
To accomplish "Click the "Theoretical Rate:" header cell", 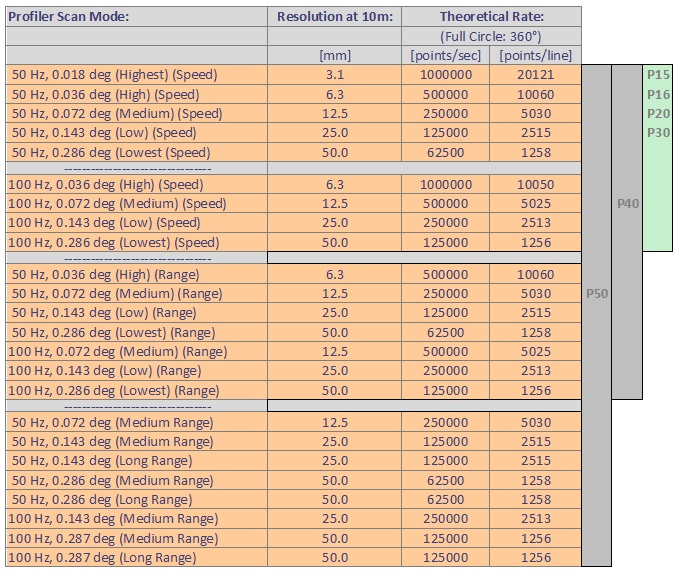I will pos(491,16).
